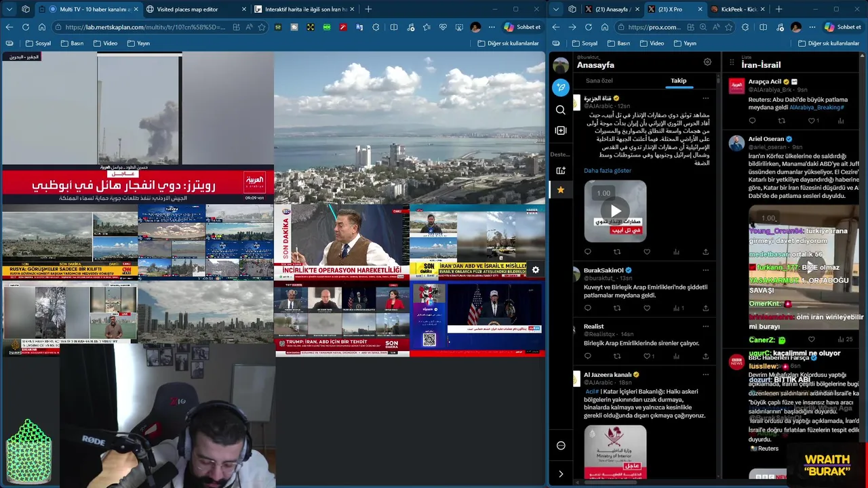Viewport: 868px width, 488px height.
Task: Reply to the AJArabic video post
Action: coord(588,251)
